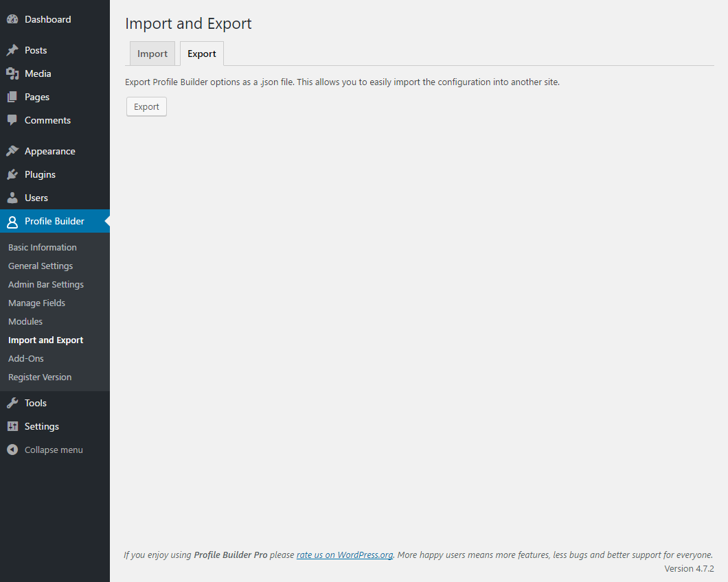Image resolution: width=728 pixels, height=582 pixels.
Task: Click the Pages stacked-sheets icon
Action: 12,97
